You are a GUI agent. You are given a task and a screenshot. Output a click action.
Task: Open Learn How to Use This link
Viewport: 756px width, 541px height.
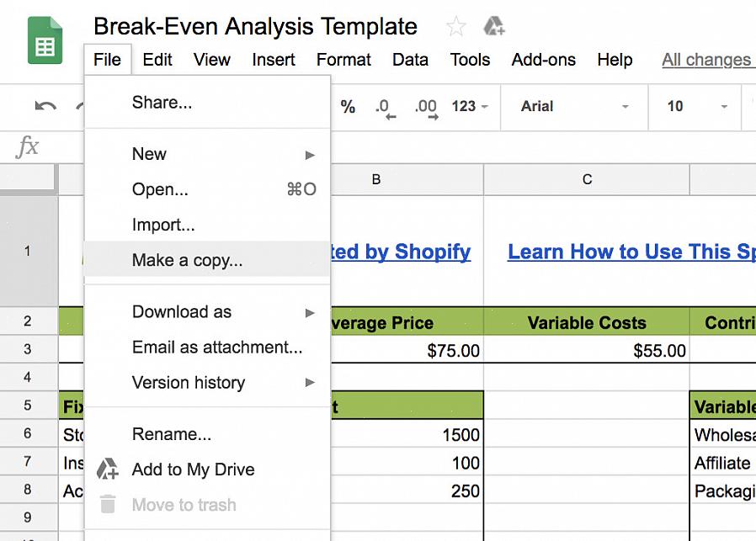(x=631, y=252)
